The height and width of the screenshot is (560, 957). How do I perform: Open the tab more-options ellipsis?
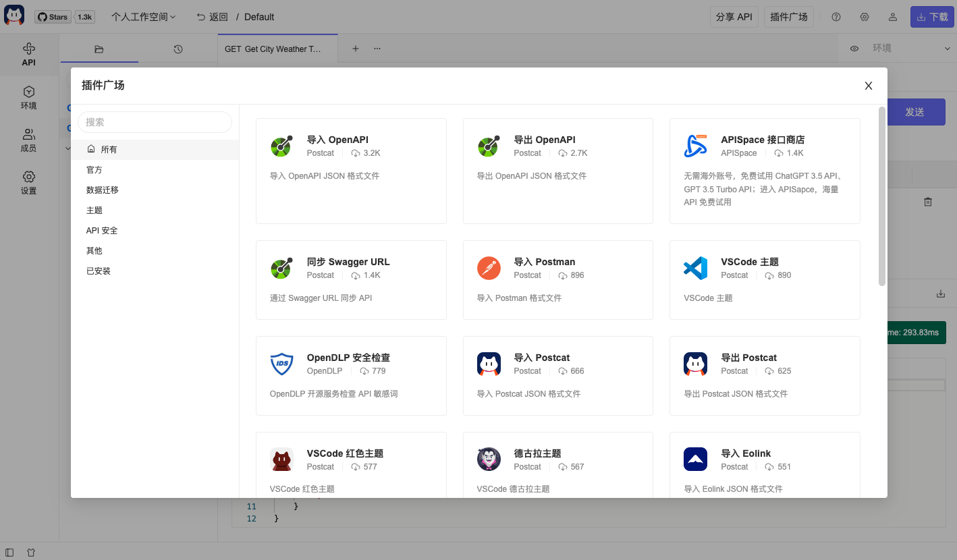tap(377, 49)
